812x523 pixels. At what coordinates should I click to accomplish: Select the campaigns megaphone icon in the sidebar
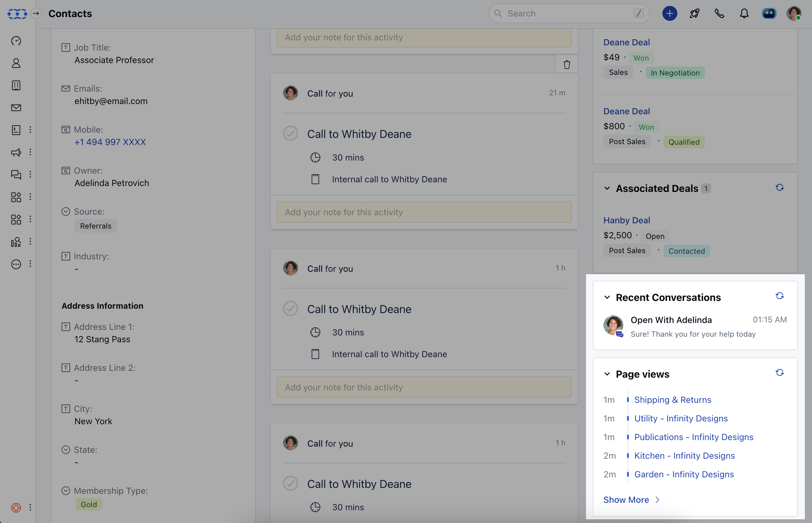coord(16,153)
